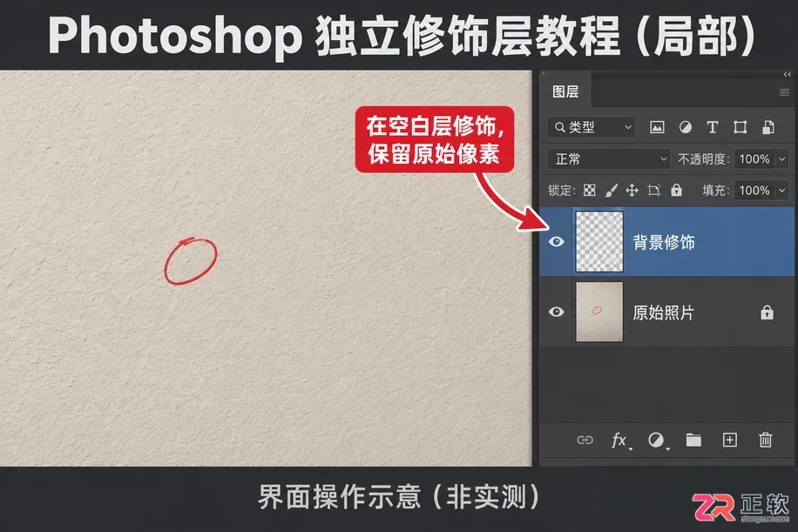Image resolution: width=798 pixels, height=532 pixels.
Task: Hide the 背景修饰 layer
Action: (x=557, y=241)
